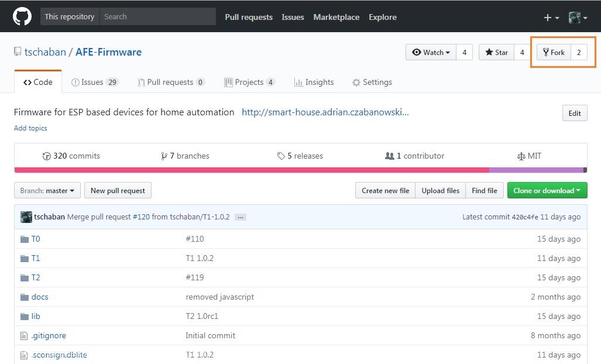Click New pull request

[x=118, y=190]
